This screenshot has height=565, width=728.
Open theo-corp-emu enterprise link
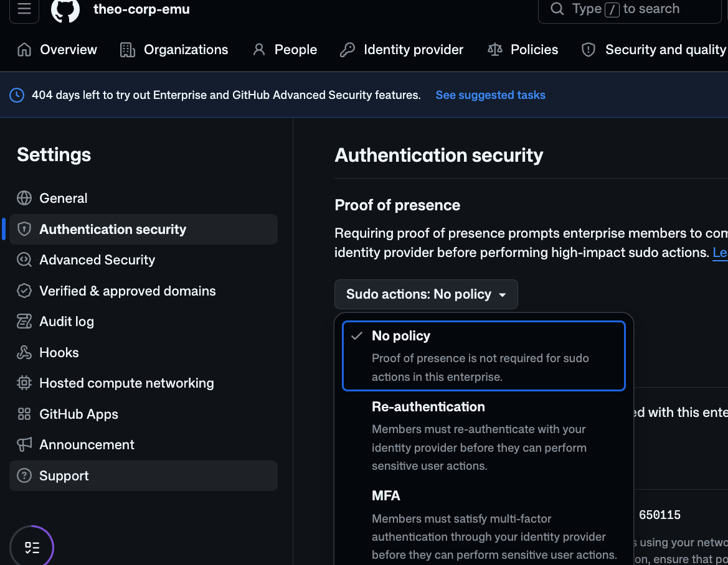tap(141, 9)
